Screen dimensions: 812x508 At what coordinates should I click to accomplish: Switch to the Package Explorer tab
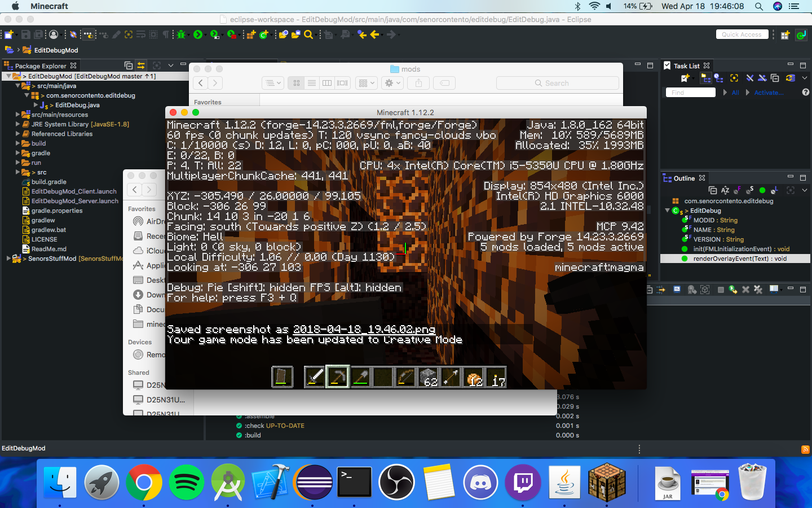coord(41,65)
